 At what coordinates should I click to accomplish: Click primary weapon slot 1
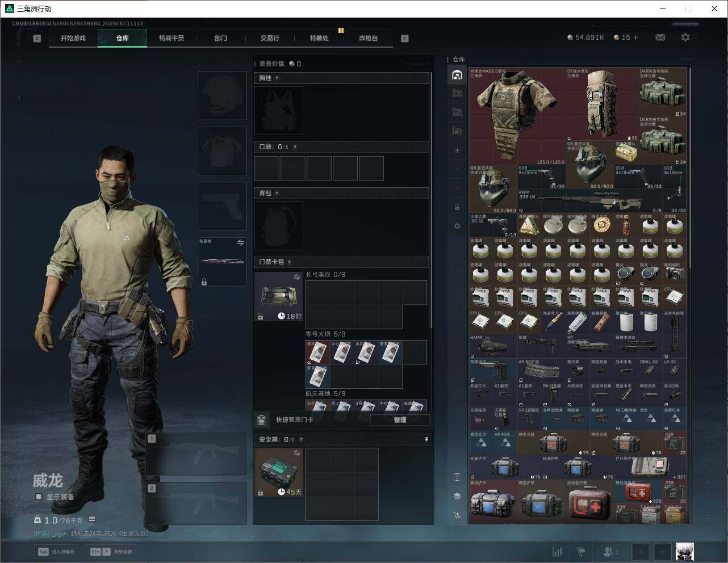196,455
